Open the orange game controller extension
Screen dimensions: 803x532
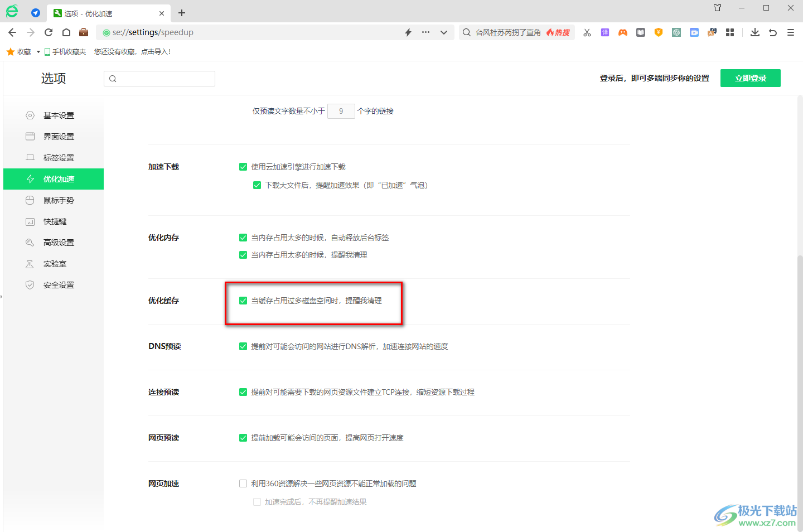(623, 32)
